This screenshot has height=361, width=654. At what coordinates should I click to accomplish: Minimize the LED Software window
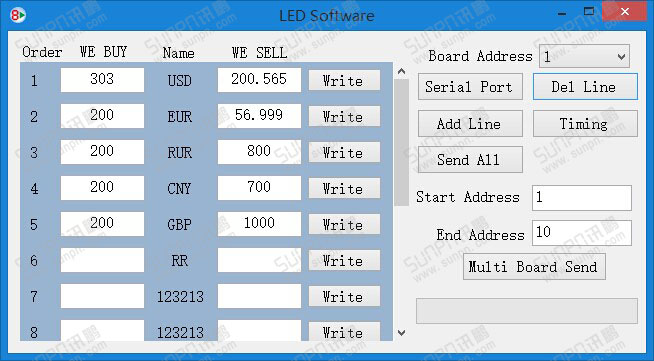[x=562, y=13]
